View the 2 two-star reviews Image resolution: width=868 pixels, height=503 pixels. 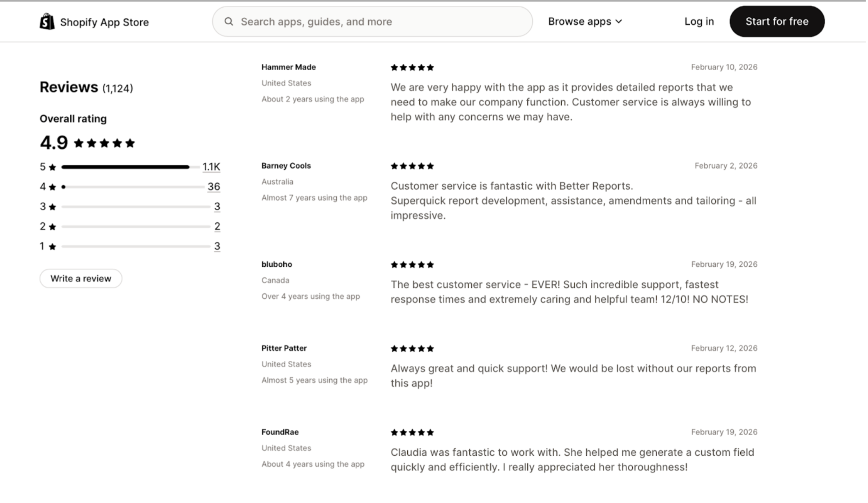pos(217,226)
